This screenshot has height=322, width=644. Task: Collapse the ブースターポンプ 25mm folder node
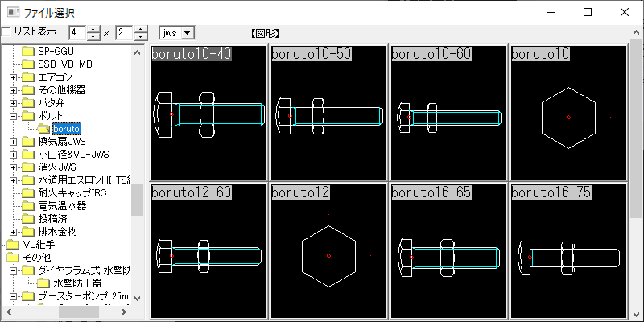coord(14,296)
